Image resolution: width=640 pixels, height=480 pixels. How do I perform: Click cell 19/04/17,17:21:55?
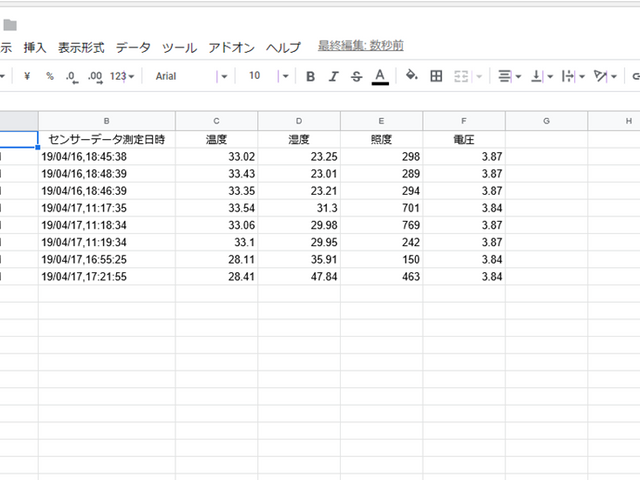107,277
